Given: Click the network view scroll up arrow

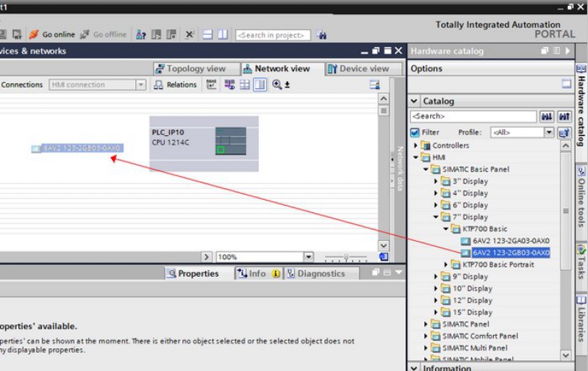Looking at the screenshot, I should pos(383,99).
